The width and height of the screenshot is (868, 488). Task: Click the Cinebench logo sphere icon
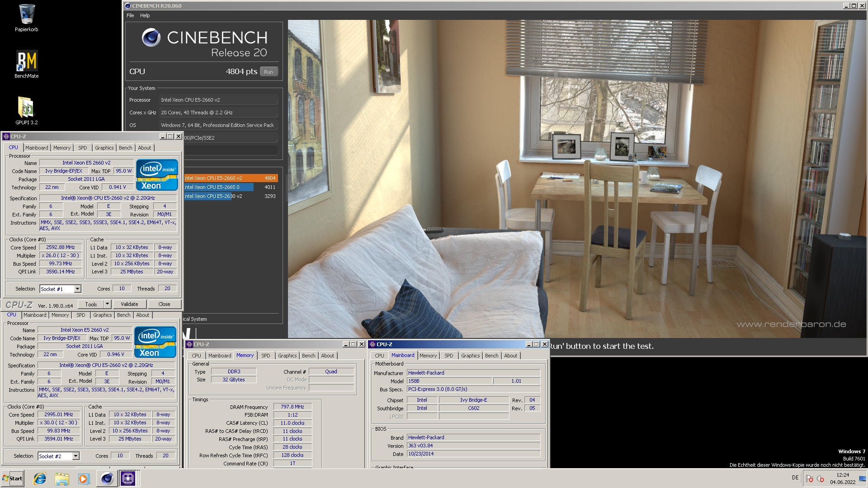[x=151, y=38]
